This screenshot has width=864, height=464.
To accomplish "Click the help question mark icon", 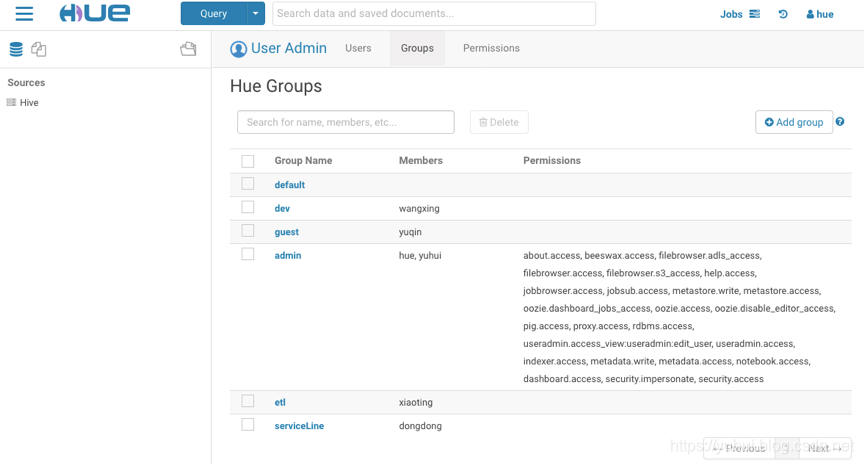I will [840, 122].
